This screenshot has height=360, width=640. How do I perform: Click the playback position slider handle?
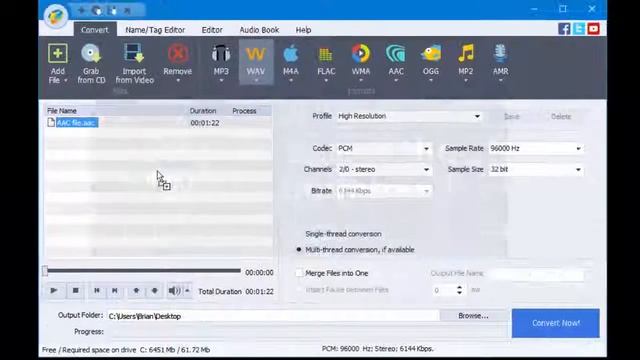click(x=45, y=271)
